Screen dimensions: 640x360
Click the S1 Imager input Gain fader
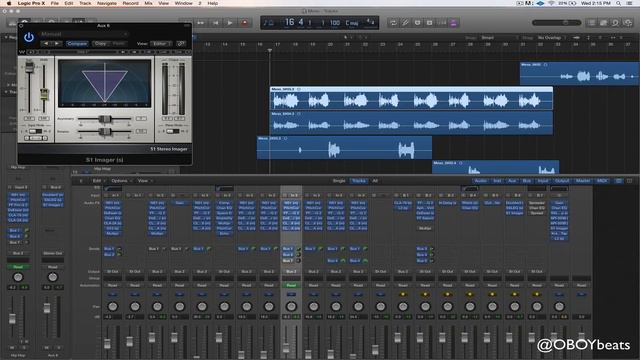[x=29, y=67]
